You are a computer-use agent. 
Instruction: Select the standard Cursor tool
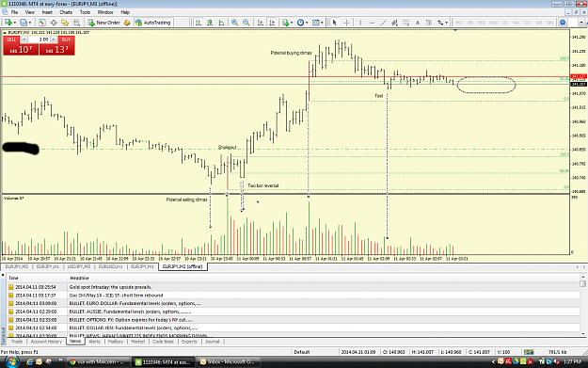point(335,23)
